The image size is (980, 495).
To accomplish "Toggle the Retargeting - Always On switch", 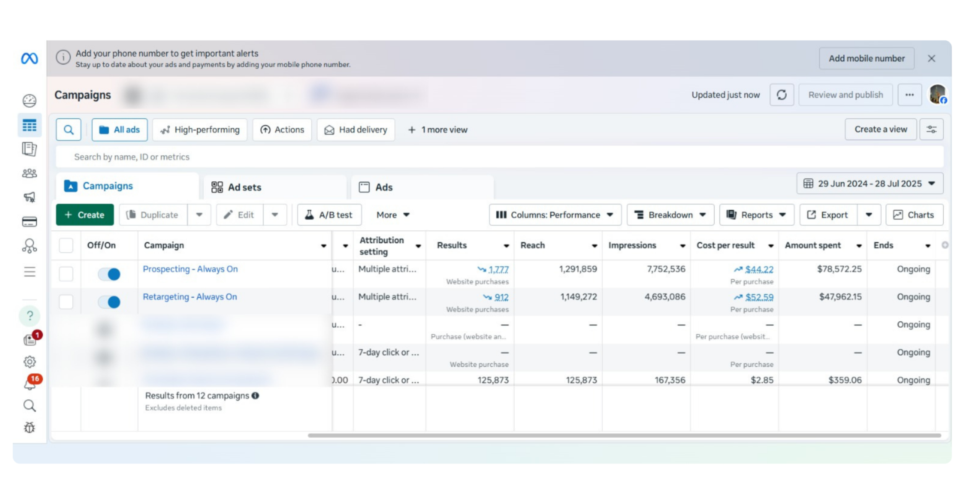I will tap(109, 302).
